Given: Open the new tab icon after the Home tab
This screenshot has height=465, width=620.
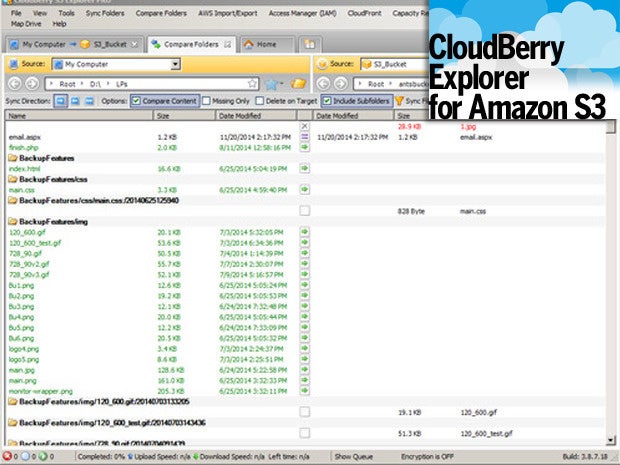Looking at the screenshot, I should click(310, 44).
